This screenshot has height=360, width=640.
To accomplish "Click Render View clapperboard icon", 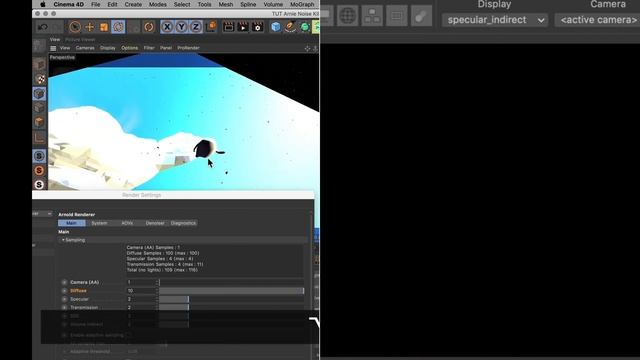I will click(229, 27).
